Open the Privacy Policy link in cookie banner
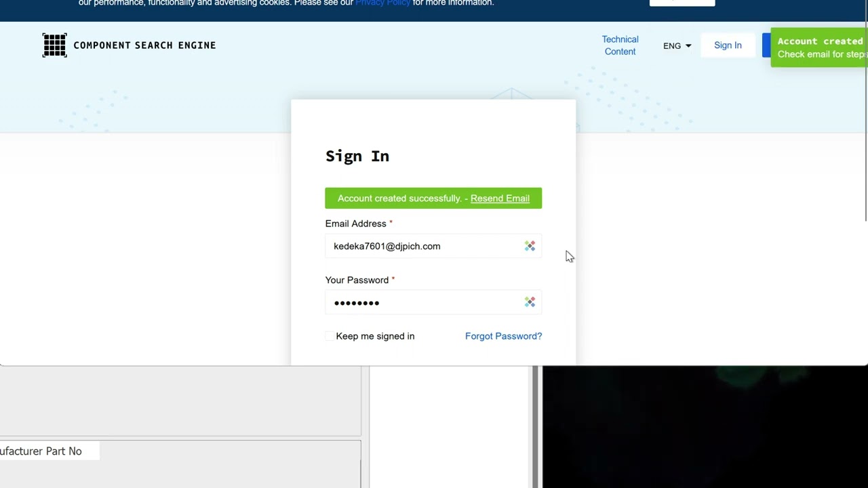 (382, 3)
